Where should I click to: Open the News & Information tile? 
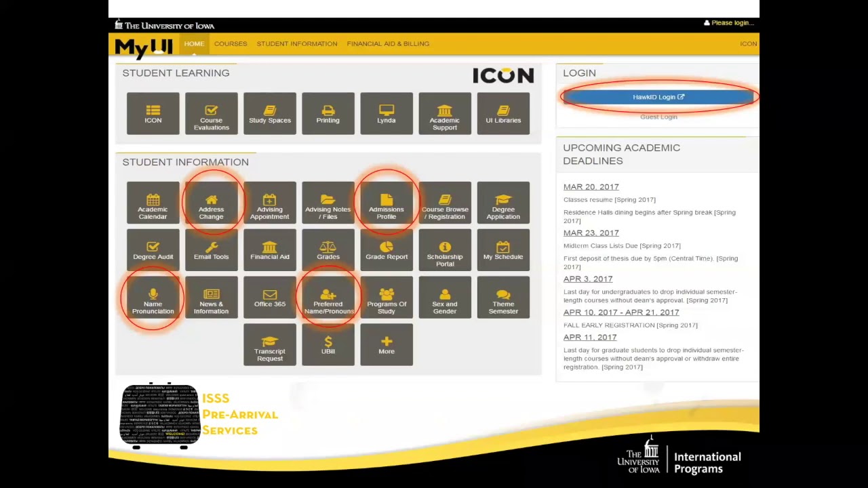212,298
